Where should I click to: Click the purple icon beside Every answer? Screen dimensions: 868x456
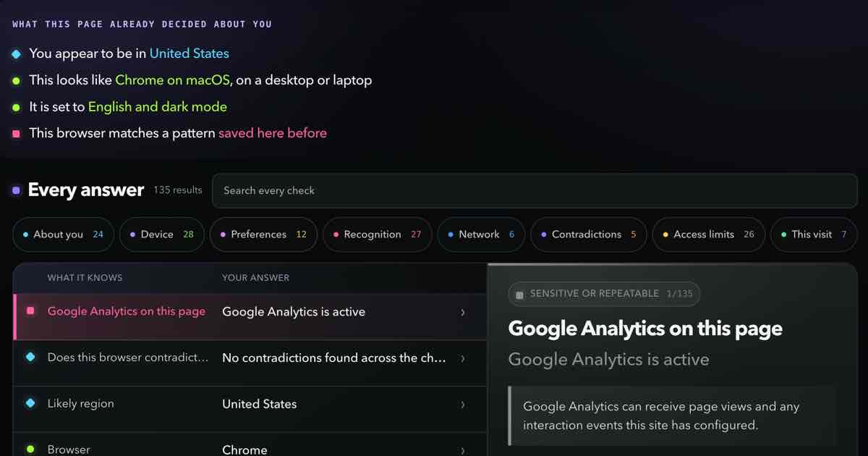coord(16,191)
